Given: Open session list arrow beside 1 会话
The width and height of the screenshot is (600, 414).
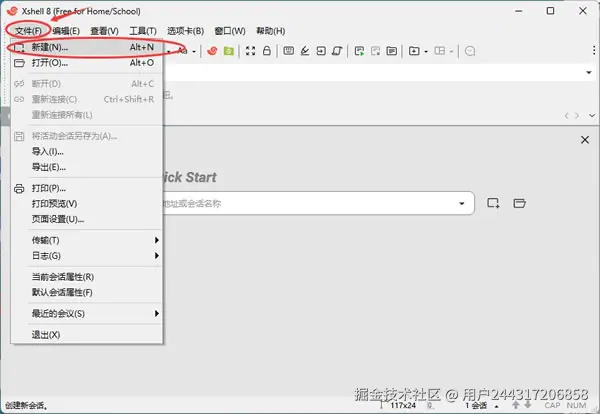Looking at the screenshot, I should pos(497,406).
